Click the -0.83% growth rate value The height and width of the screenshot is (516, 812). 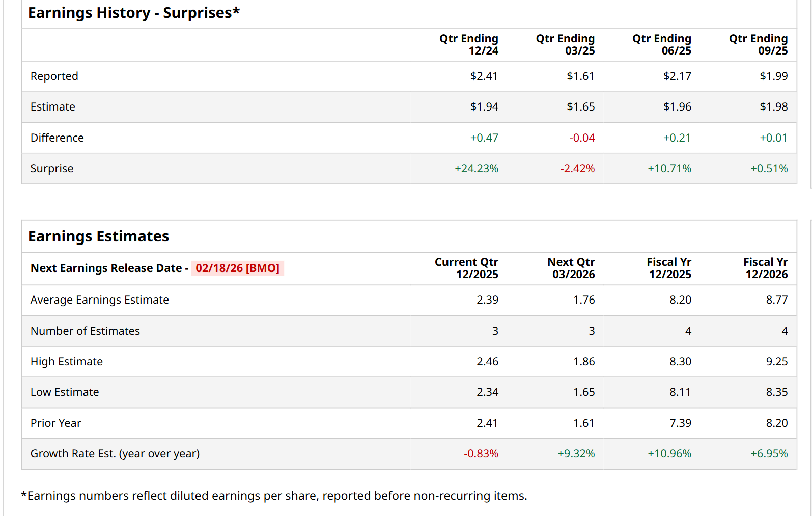(481, 454)
